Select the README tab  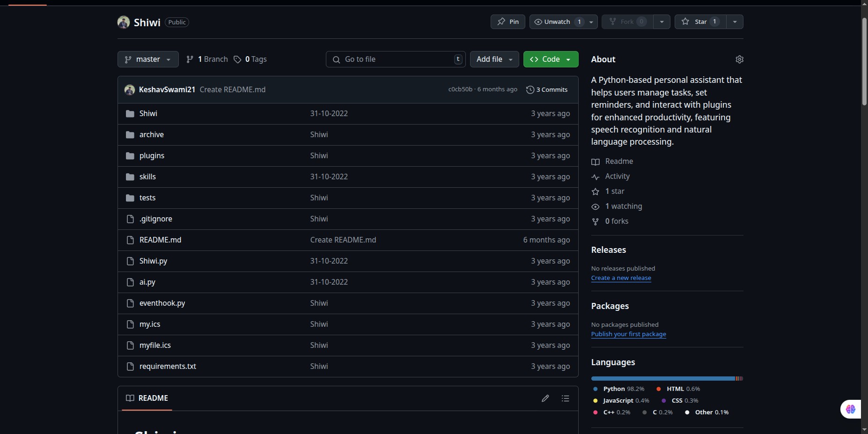point(147,398)
